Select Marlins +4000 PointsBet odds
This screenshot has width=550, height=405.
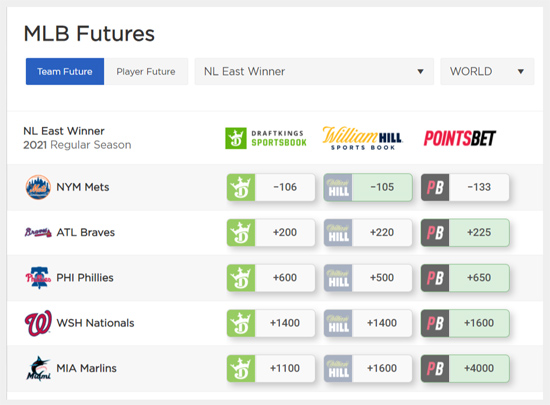click(479, 369)
